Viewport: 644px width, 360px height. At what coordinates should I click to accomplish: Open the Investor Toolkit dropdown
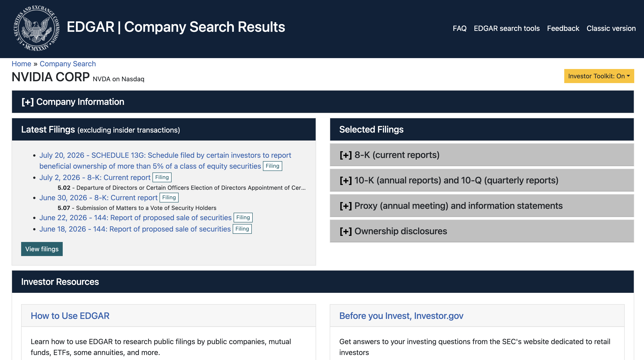(599, 76)
